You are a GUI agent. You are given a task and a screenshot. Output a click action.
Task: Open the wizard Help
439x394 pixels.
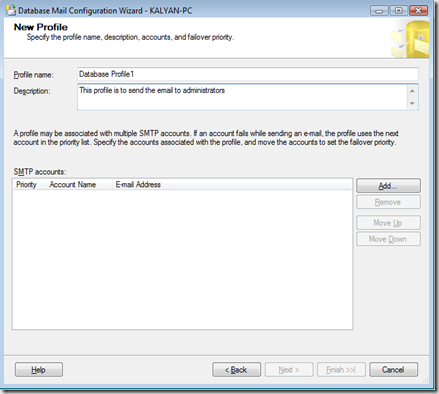(39, 370)
